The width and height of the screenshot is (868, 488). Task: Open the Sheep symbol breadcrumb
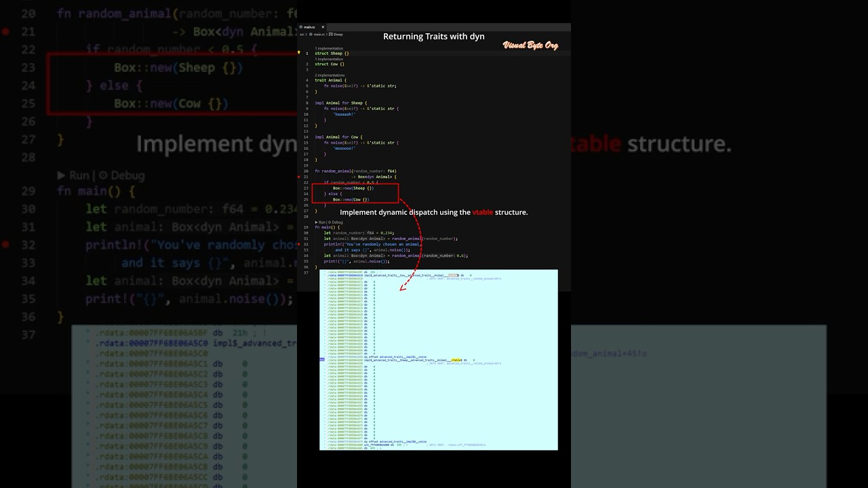click(x=336, y=34)
